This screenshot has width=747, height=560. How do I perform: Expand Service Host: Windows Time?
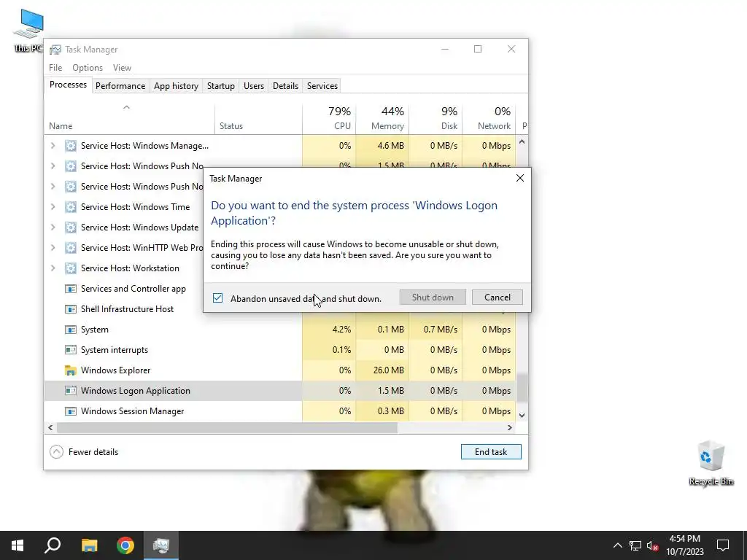coord(53,207)
